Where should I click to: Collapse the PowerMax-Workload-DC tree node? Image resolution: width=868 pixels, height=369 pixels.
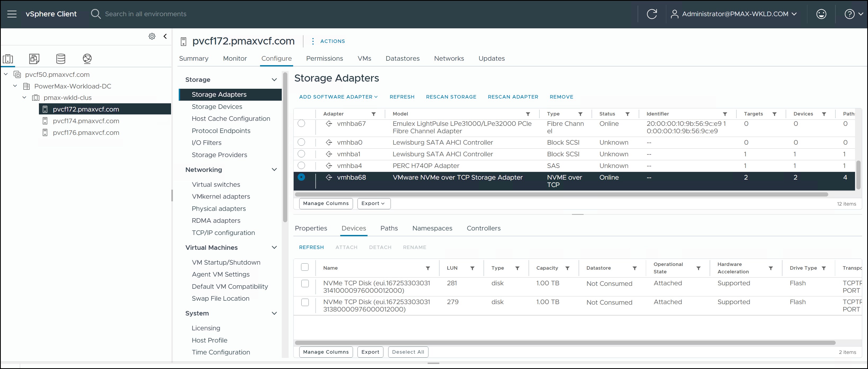click(15, 86)
